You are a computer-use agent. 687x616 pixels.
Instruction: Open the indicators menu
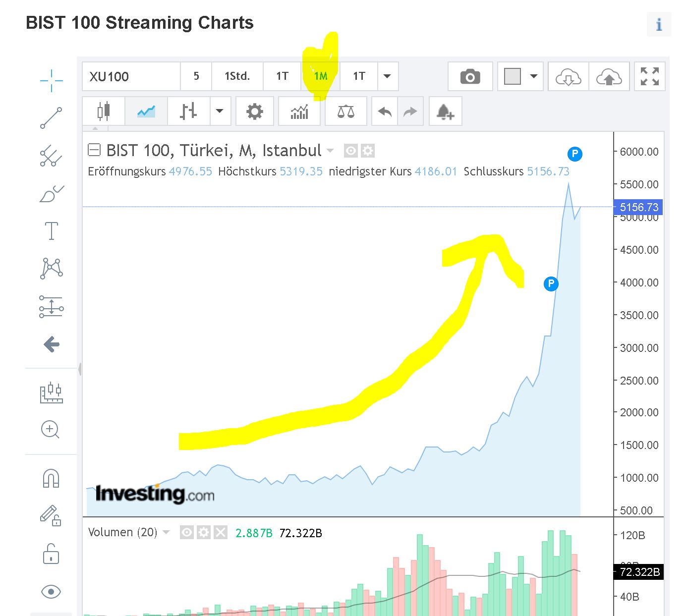coord(299,112)
